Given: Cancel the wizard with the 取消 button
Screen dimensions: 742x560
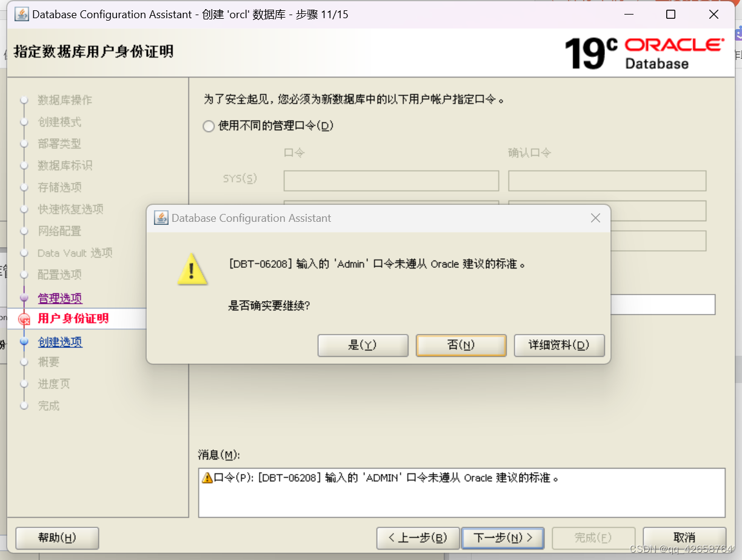Looking at the screenshot, I should click(684, 538).
